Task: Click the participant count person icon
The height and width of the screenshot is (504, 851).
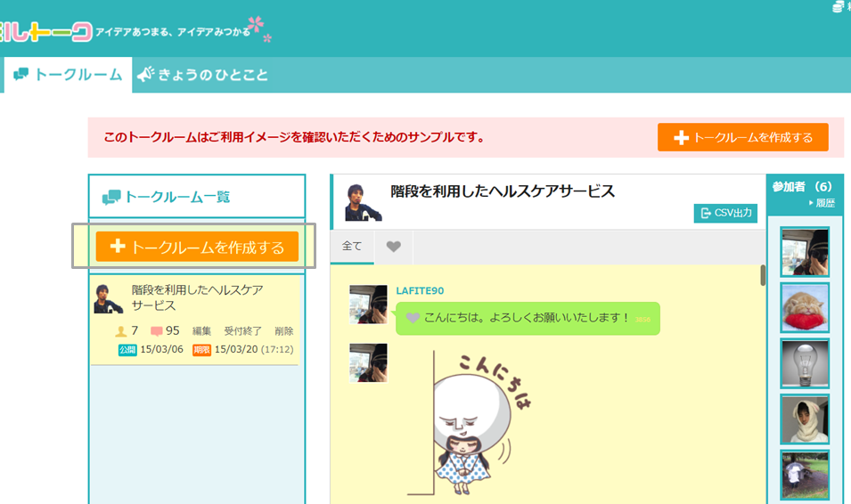Action: [x=121, y=331]
